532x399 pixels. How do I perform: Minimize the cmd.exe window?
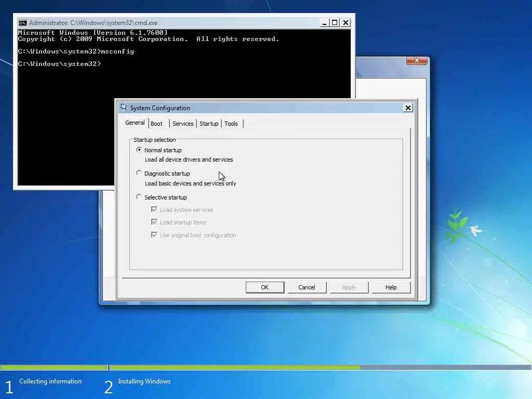324,23
